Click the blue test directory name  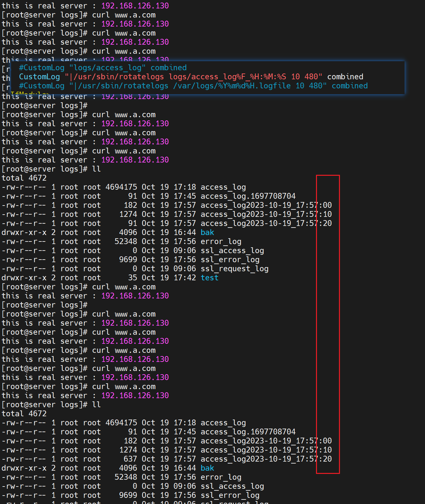[209, 278]
